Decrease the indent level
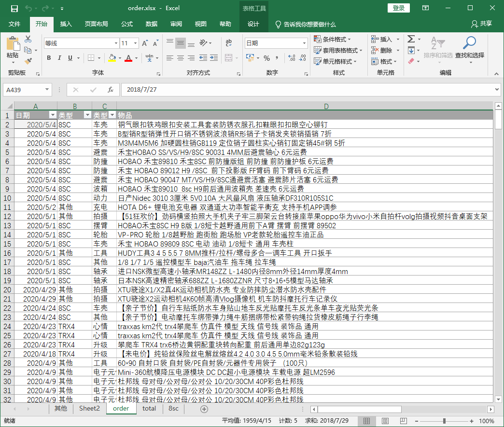504x427 pixels. click(203, 58)
